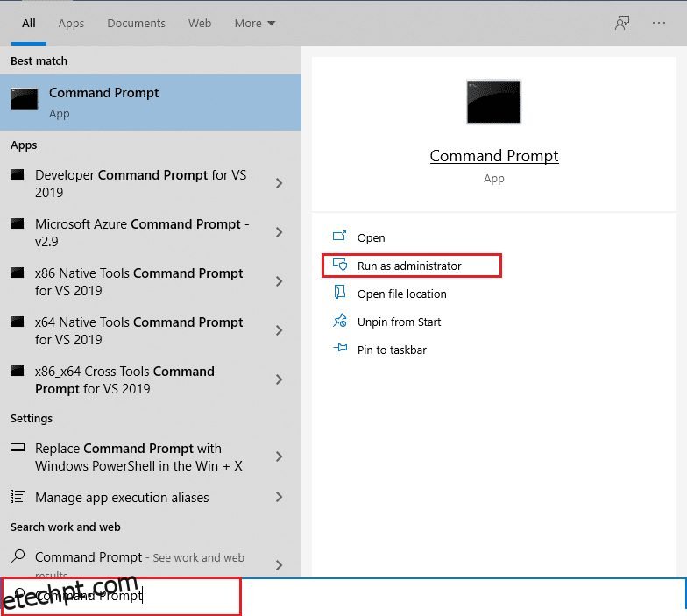Click the Command Prompt best match icon
This screenshot has height=616, width=687.
pyautogui.click(x=25, y=98)
